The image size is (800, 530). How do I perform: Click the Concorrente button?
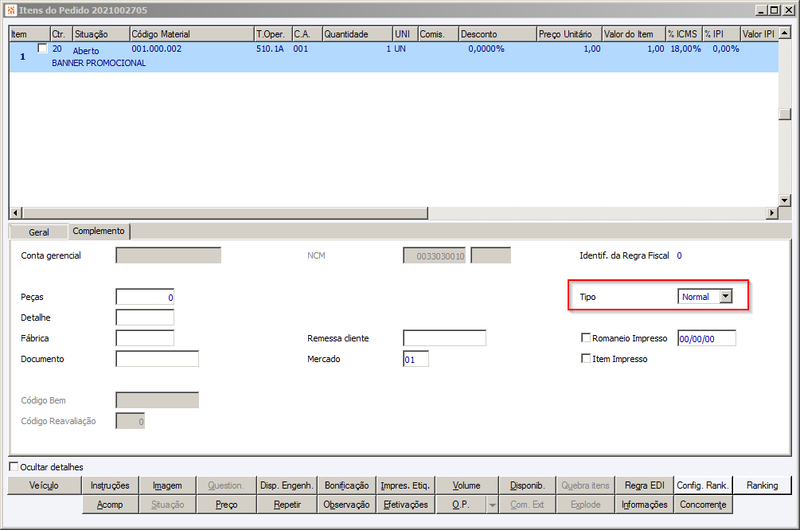click(x=703, y=504)
